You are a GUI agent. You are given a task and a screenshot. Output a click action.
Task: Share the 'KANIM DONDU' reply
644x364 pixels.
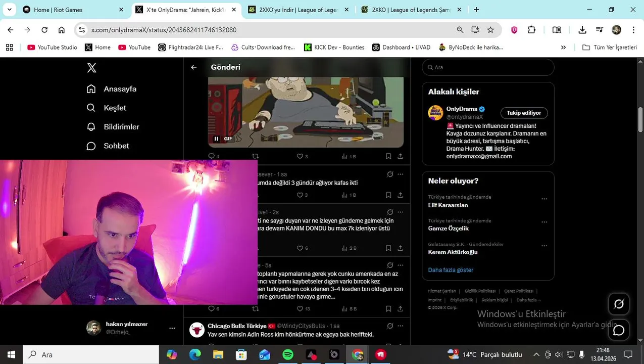tap(400, 248)
